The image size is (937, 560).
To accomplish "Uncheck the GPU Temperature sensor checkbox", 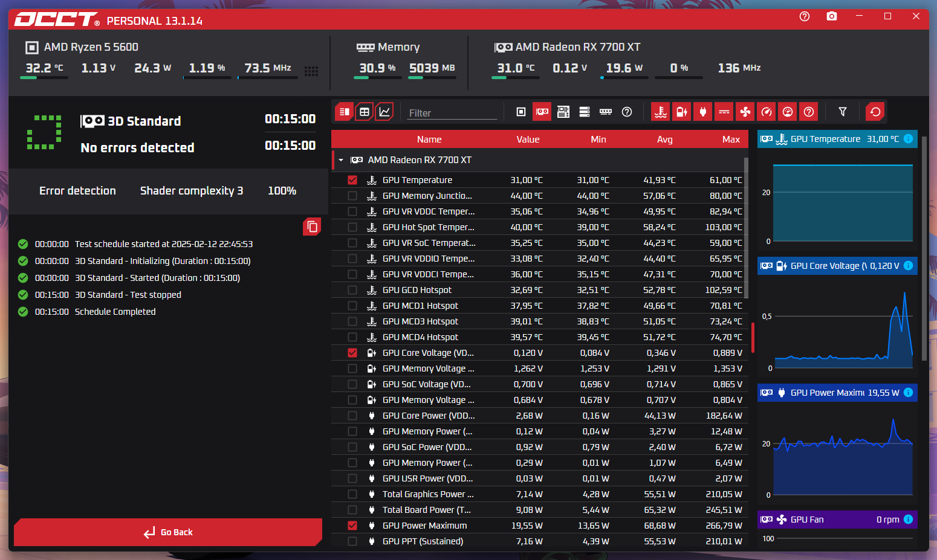I will point(352,180).
